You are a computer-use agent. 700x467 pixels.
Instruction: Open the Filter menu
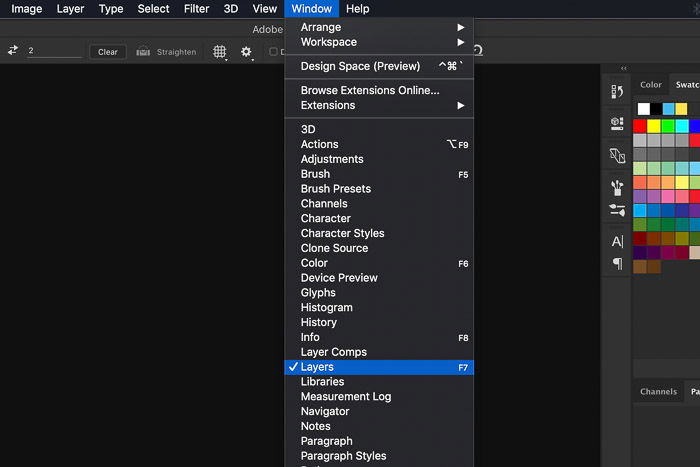pos(196,9)
